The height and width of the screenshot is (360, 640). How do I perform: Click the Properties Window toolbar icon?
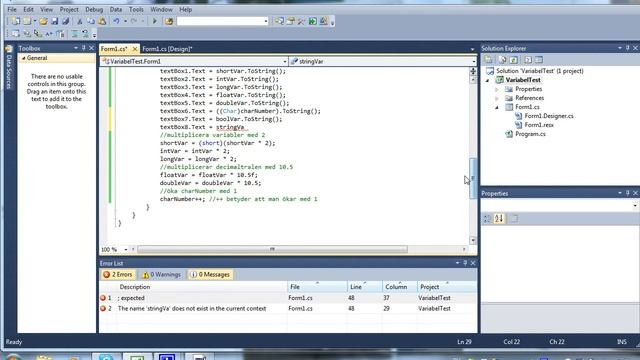coord(290,21)
